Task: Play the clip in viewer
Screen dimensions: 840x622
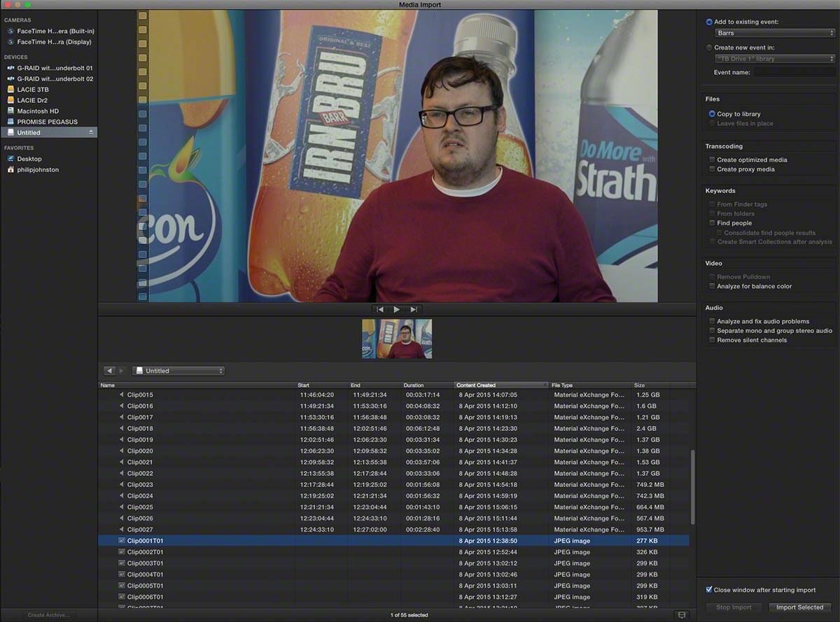Action: pyautogui.click(x=396, y=309)
